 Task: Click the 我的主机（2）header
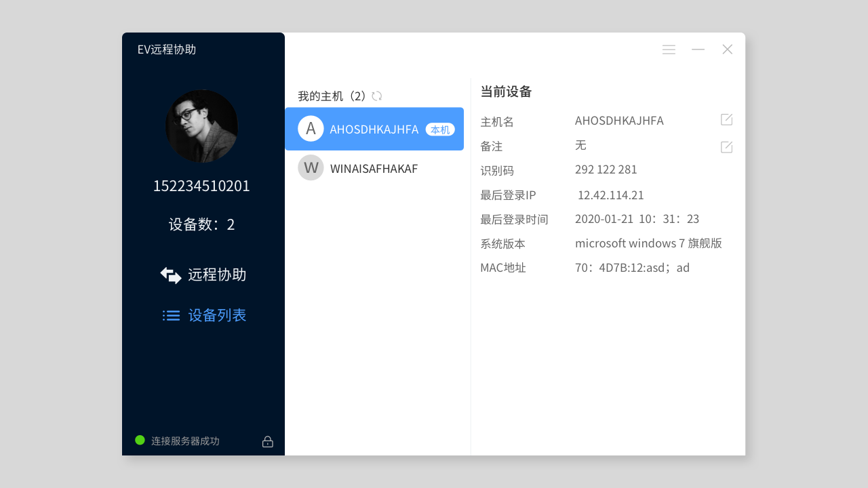(x=332, y=96)
